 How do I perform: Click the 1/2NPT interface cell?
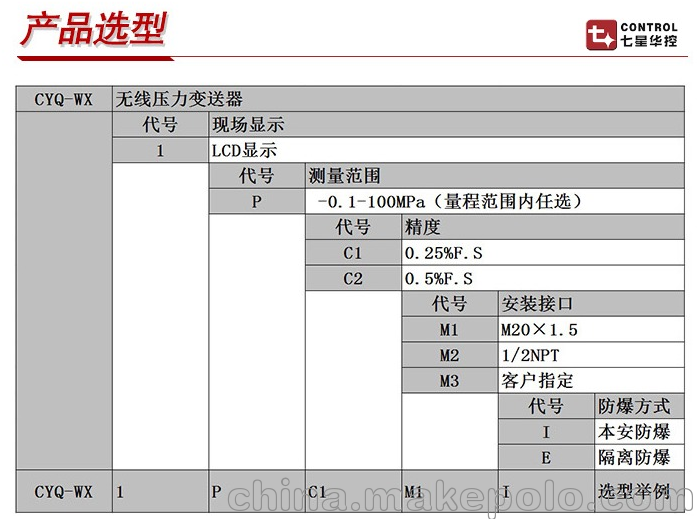(591, 355)
